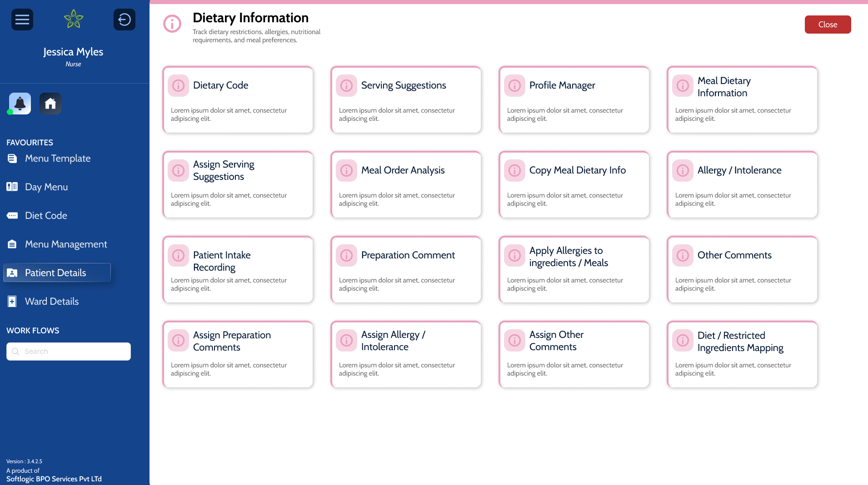The height and width of the screenshot is (485, 868).
Task: Open the Assign Allergy / Intolerance card
Action: 406,355
